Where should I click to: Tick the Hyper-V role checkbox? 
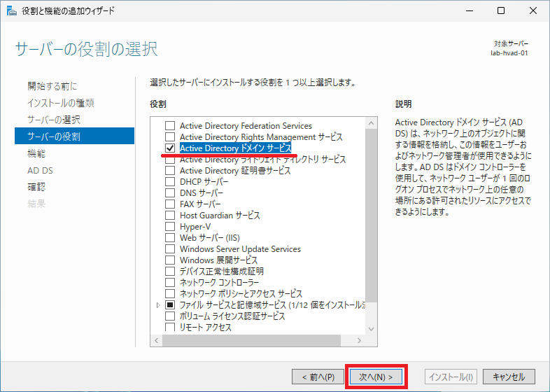click(x=170, y=227)
